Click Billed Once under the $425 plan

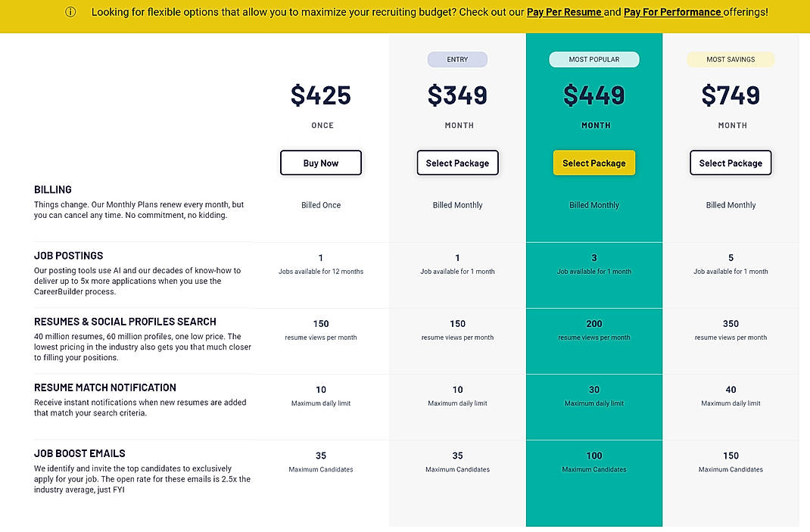point(320,204)
